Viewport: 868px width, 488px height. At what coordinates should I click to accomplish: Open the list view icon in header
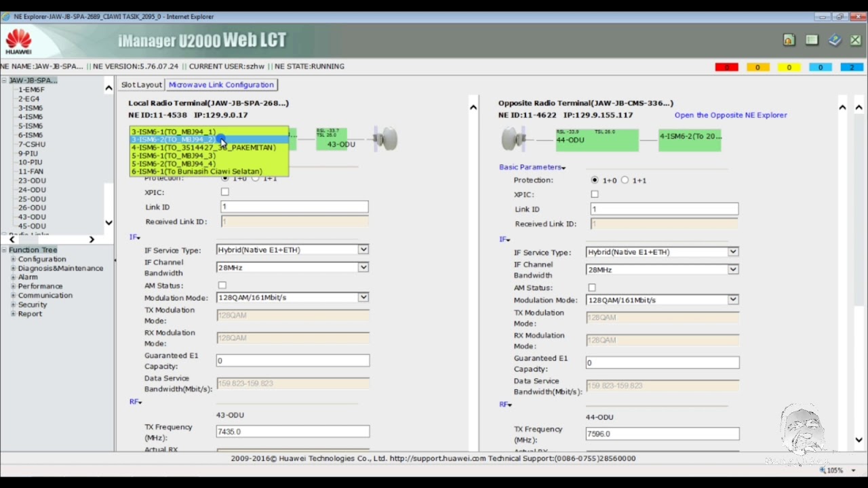[812, 41]
